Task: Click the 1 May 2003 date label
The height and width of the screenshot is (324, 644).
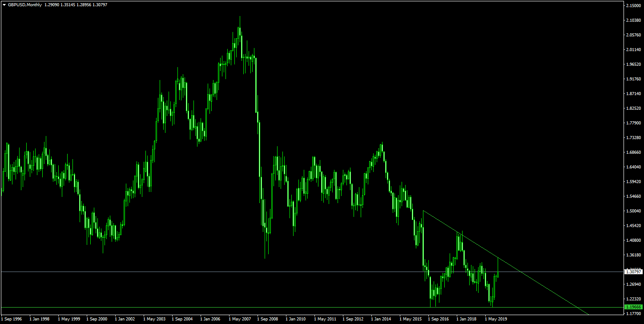Action: 154,319
